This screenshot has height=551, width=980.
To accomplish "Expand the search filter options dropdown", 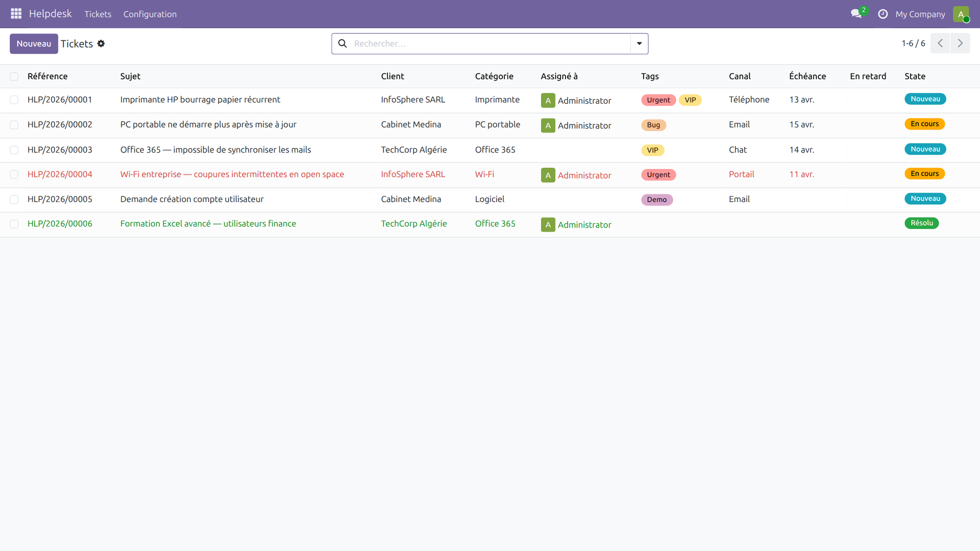I will (639, 44).
